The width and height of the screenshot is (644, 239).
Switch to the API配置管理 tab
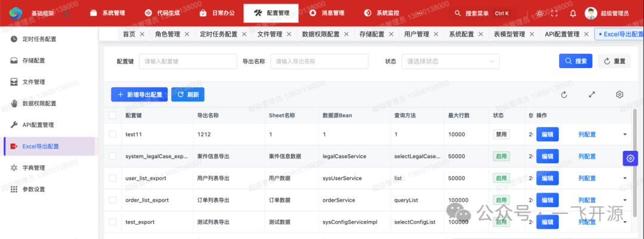[562, 34]
